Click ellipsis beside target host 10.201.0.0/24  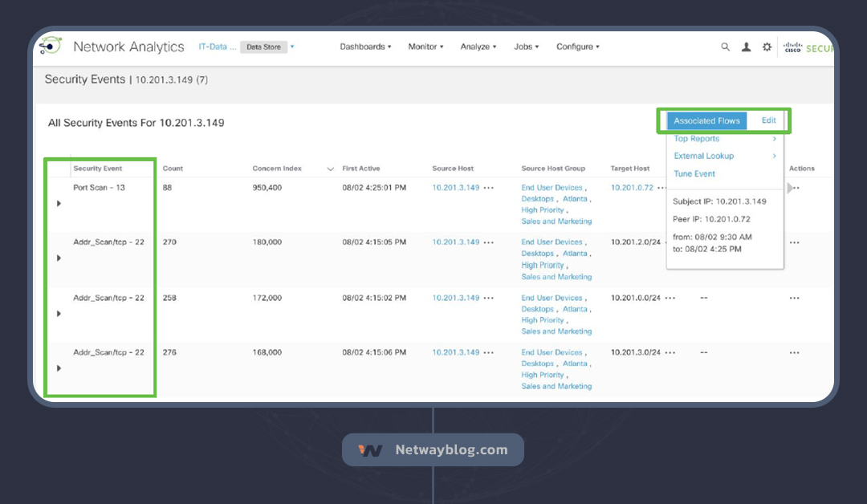tap(670, 298)
